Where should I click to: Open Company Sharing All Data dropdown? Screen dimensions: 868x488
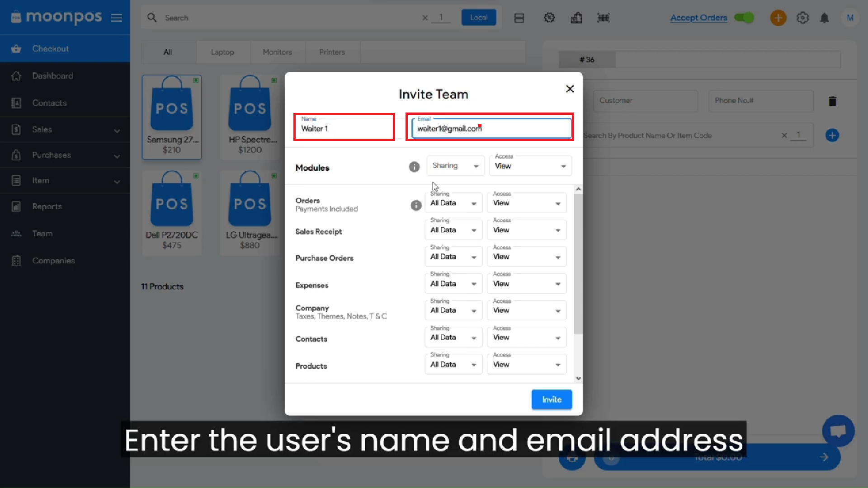coord(453,310)
